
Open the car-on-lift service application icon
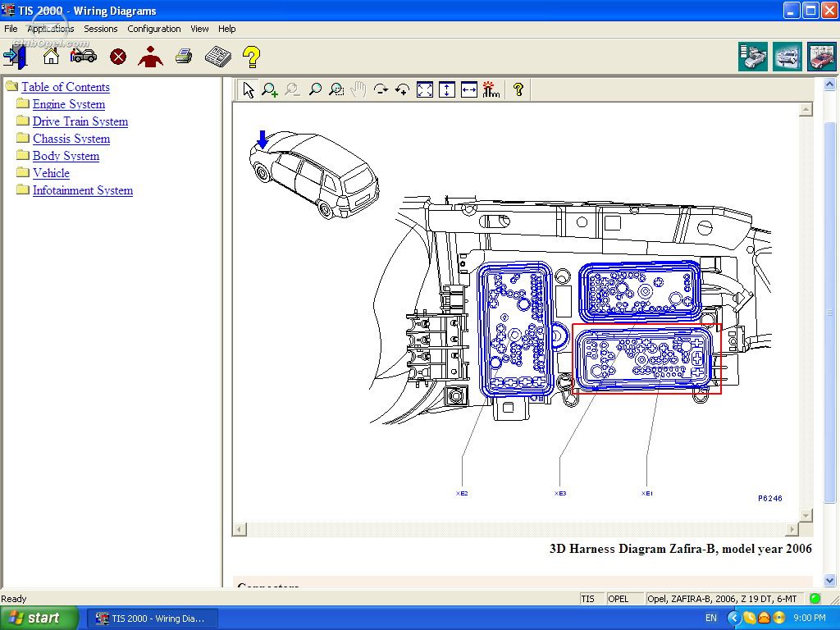(x=787, y=57)
